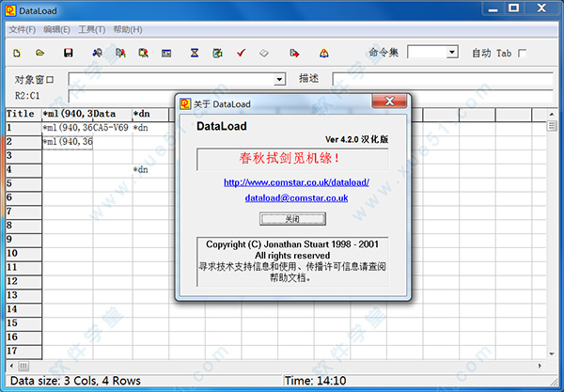This screenshot has width=564, height=392.
Task: Click the red checkmark toolbar icon
Action: pos(241,53)
